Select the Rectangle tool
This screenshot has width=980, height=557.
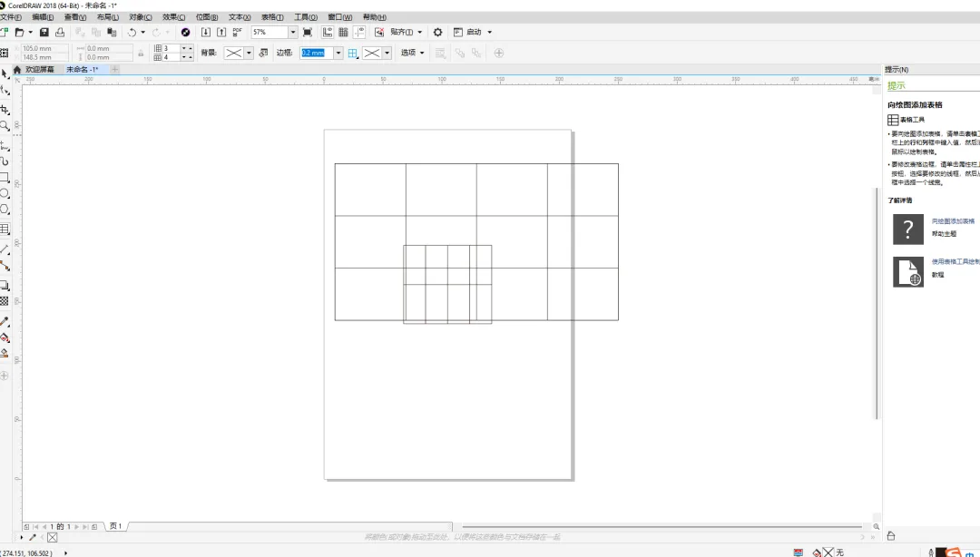pyautogui.click(x=5, y=178)
